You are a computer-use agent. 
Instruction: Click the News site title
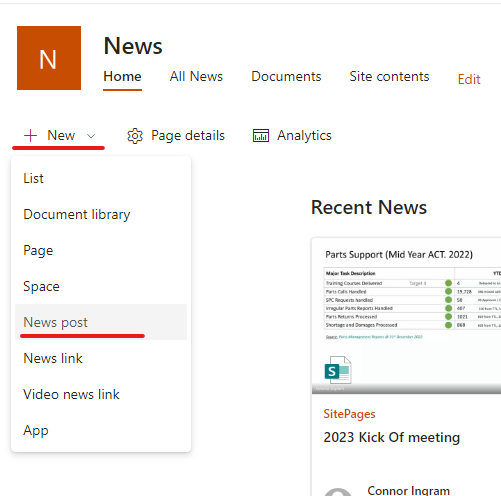pos(133,46)
